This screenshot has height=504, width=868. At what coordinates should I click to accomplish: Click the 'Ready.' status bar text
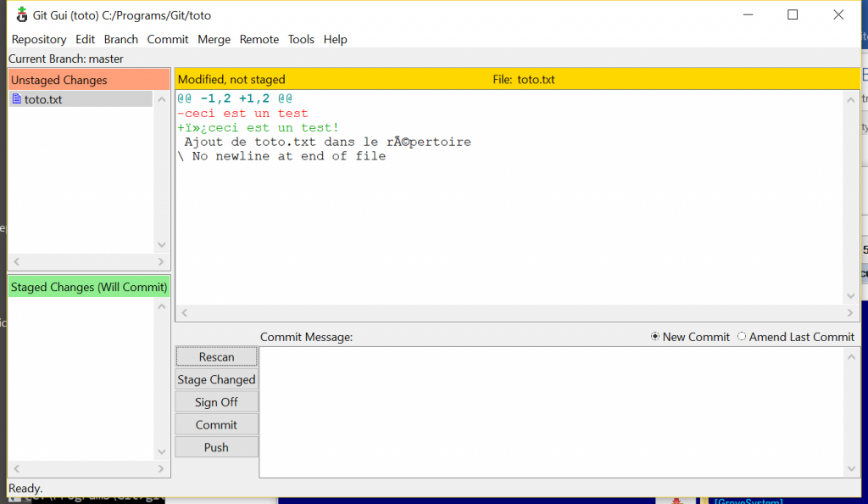(25, 488)
